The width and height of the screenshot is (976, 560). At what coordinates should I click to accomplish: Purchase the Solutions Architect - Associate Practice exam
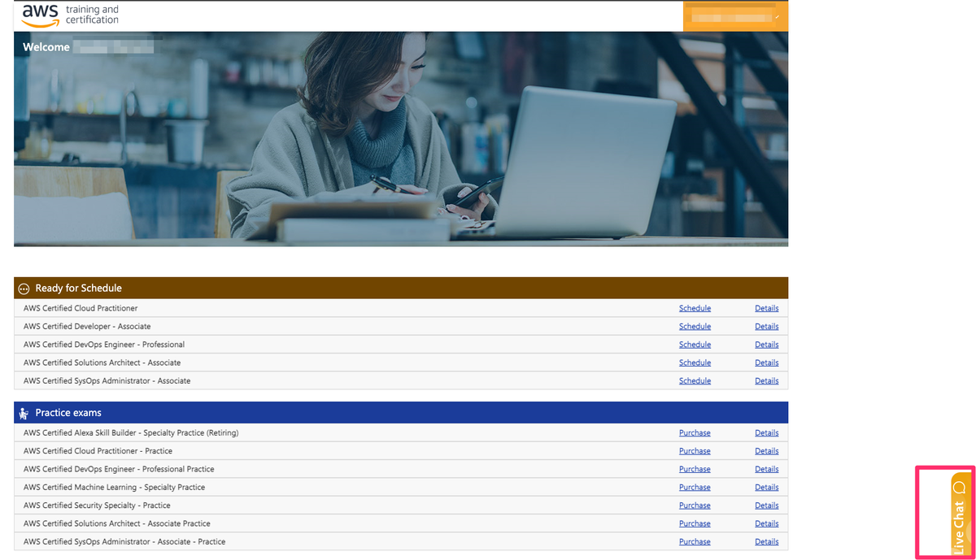pos(695,523)
